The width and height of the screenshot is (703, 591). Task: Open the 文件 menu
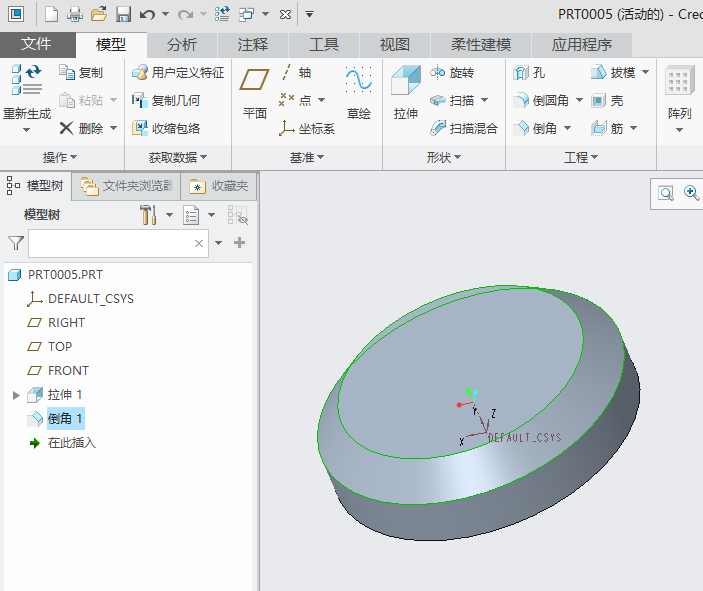(x=36, y=45)
